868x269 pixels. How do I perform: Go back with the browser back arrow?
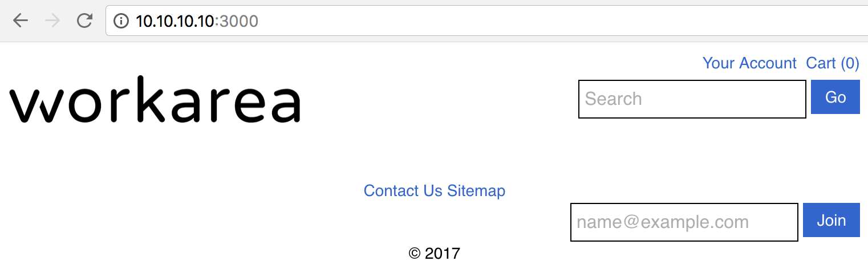21,21
